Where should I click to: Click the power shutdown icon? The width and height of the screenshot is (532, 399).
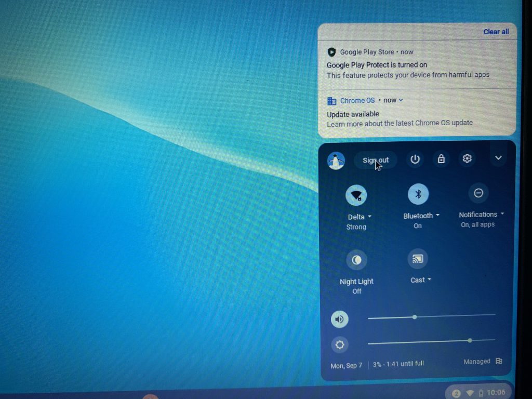click(415, 159)
